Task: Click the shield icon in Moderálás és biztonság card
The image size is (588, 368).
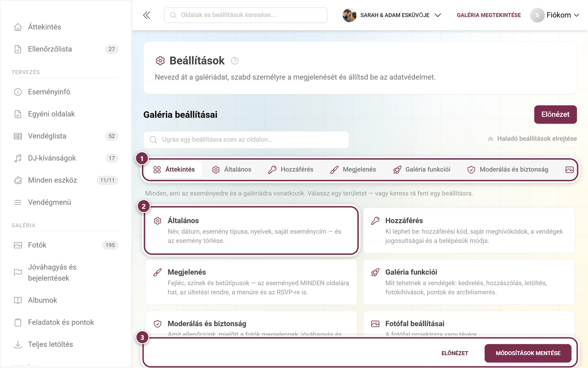Action: (x=158, y=324)
